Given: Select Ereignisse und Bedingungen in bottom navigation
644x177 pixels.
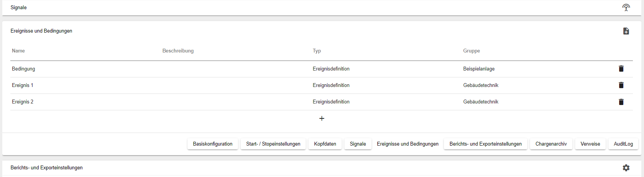Looking at the screenshot, I should coord(408,144).
